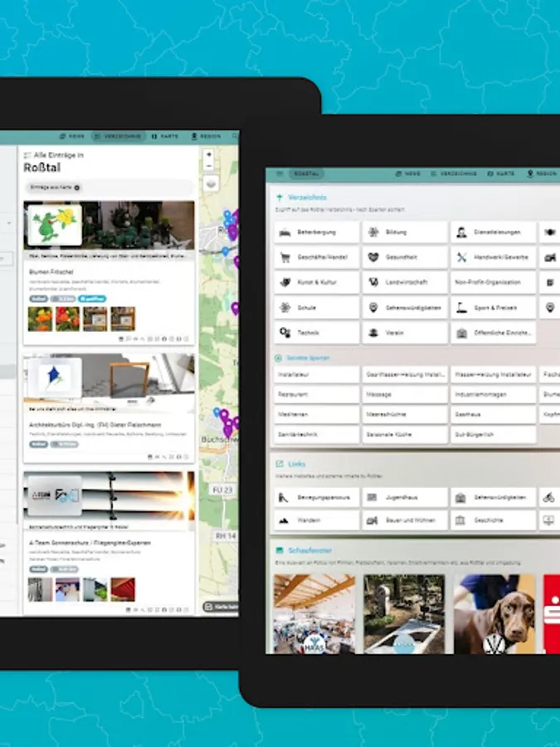Select the Beherbergung category
This screenshot has width=560, height=747.
click(x=317, y=232)
